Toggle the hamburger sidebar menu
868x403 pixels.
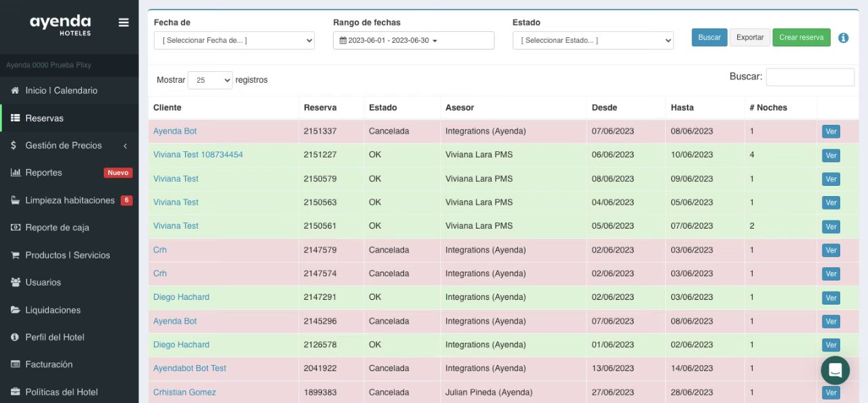pos(123,22)
